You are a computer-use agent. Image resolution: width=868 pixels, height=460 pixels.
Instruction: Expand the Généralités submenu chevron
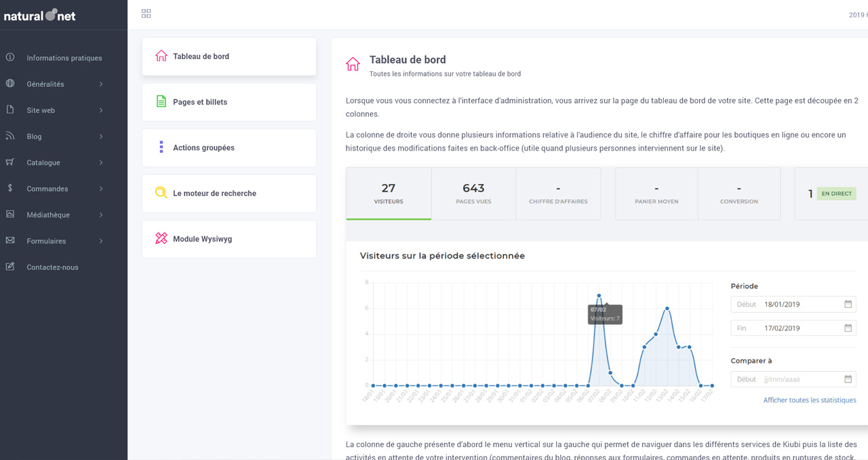[x=101, y=84]
